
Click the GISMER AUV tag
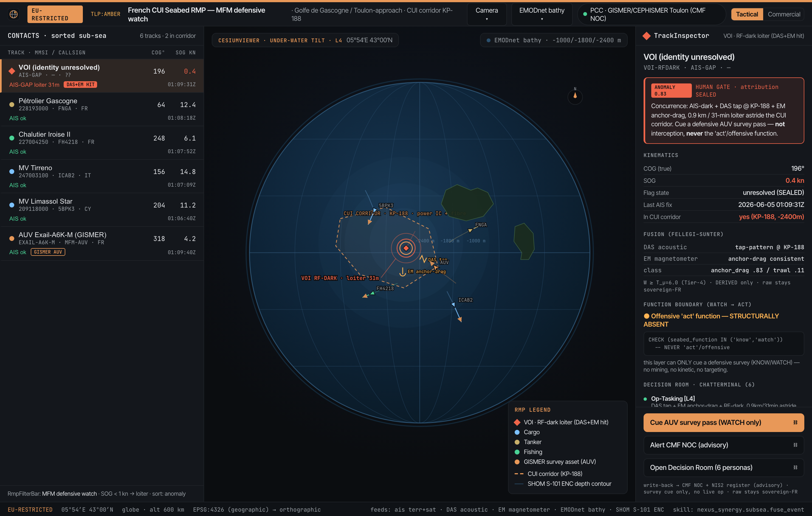(48, 252)
